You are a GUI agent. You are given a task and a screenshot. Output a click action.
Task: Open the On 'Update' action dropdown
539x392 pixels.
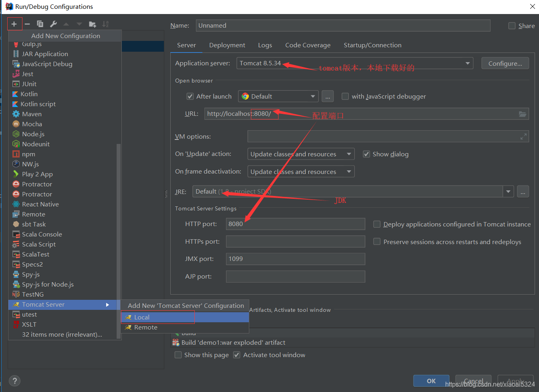tap(301, 154)
